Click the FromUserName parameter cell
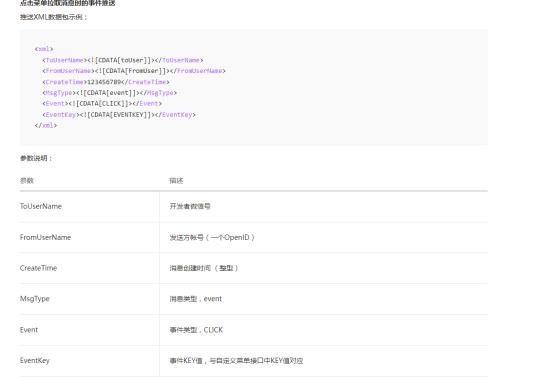Image resolution: width=553 pixels, height=382 pixels. 45,237
